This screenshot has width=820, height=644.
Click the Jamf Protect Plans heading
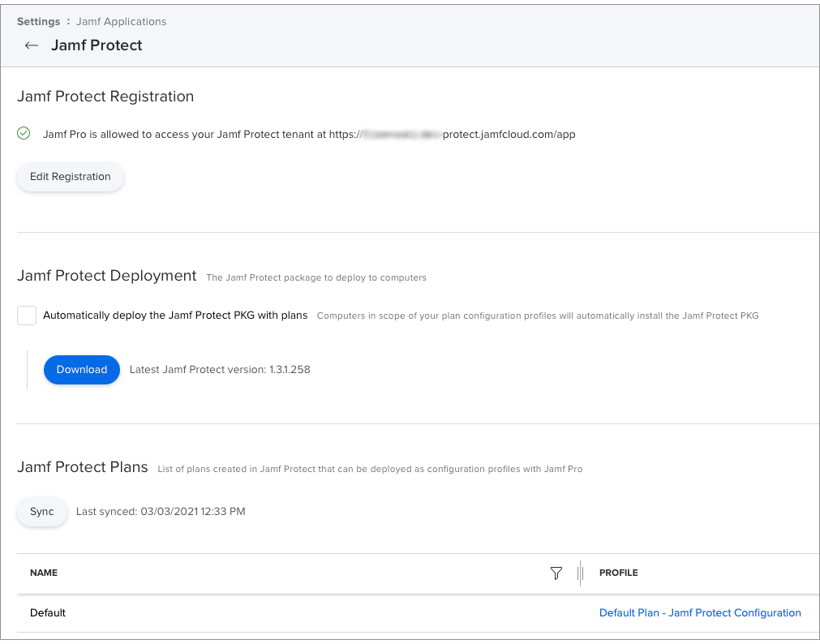tap(83, 467)
